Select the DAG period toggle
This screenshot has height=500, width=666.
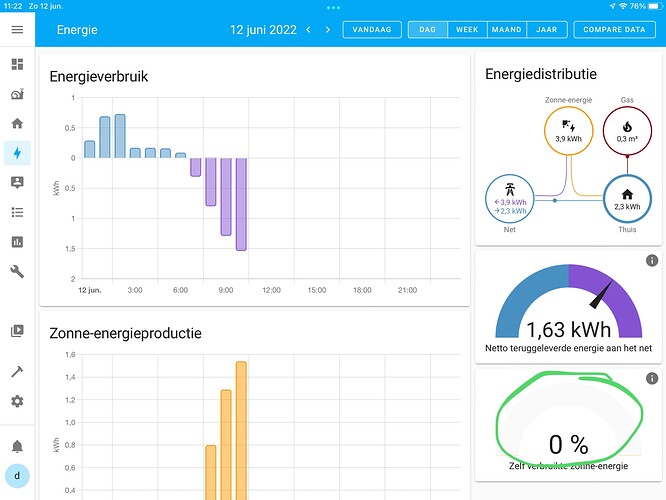[428, 30]
